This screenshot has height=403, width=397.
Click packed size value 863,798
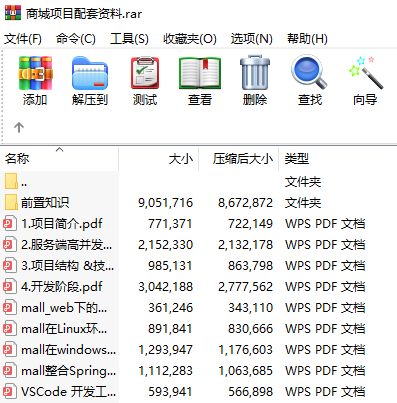tap(251, 266)
